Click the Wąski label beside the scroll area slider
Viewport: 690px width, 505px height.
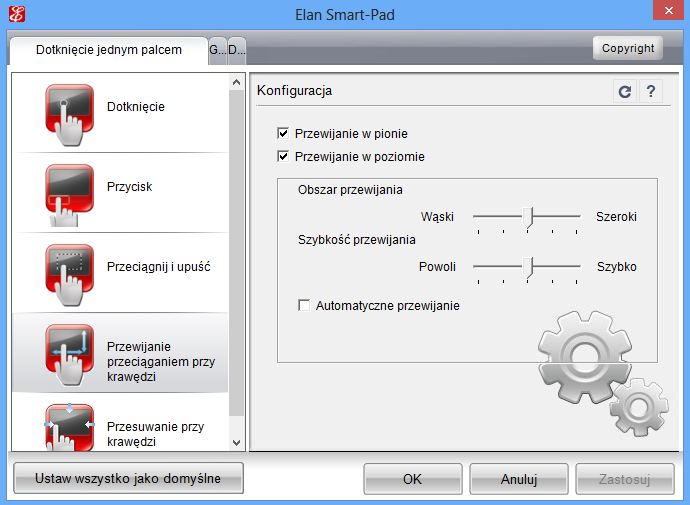tap(437, 216)
